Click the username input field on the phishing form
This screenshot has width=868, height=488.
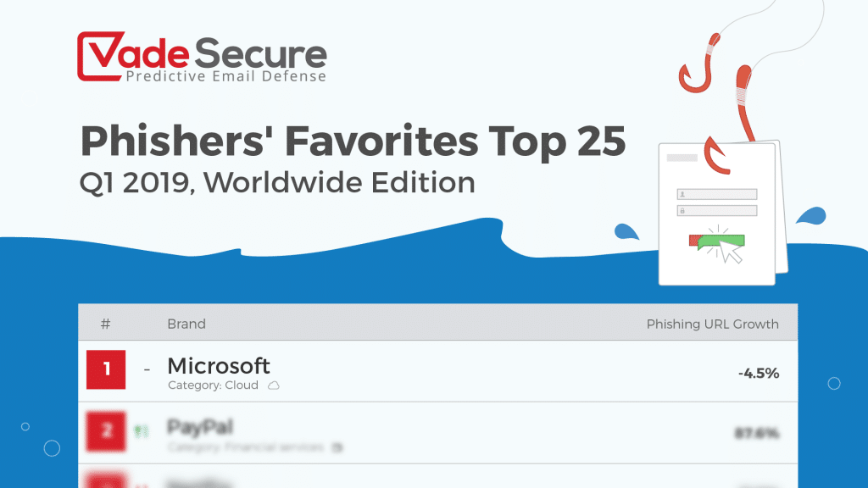click(721, 194)
